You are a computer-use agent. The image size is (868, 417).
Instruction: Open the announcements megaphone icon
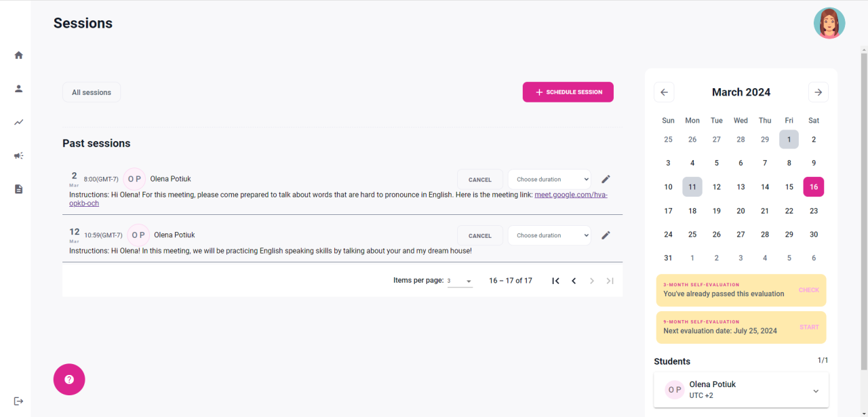tap(19, 155)
